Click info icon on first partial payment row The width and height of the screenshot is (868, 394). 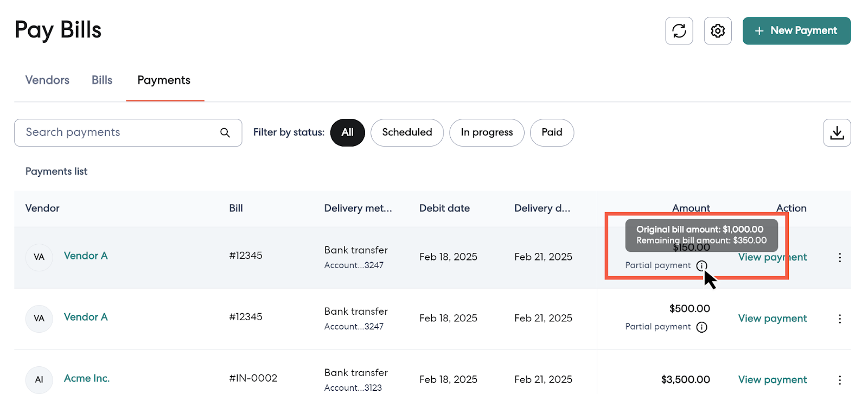click(x=701, y=266)
